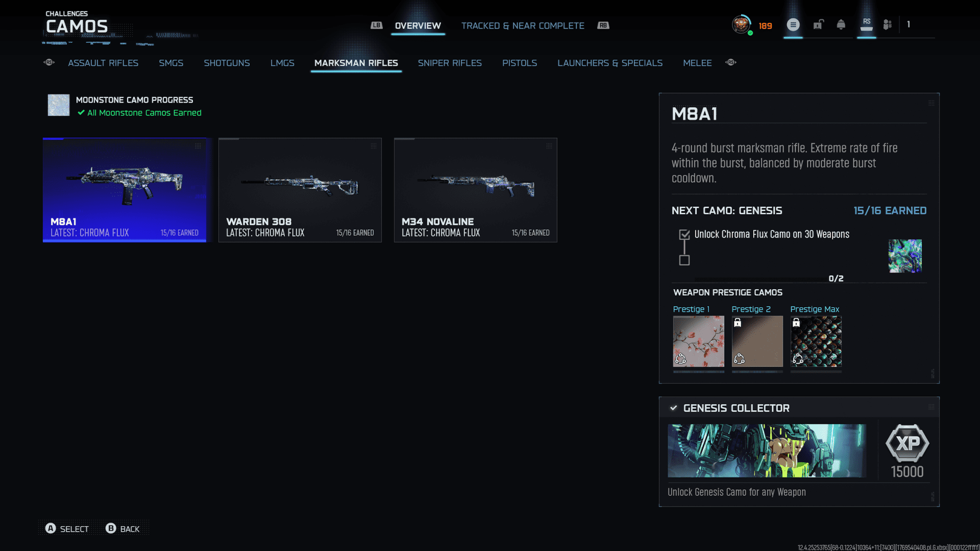Image resolution: width=980 pixels, height=551 pixels.
Task: Toggle the empty second challenge checkbox
Action: coord(684,260)
